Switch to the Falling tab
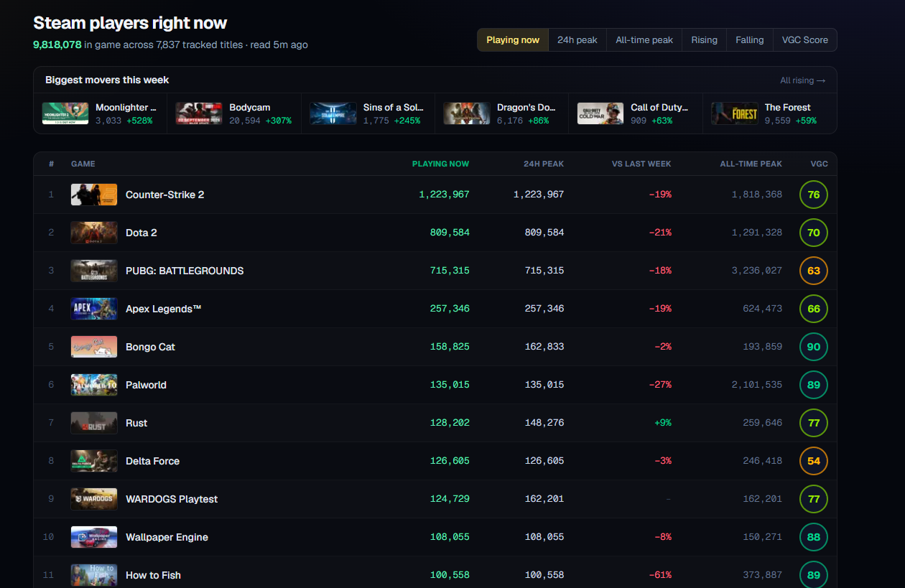Screen dimensions: 905x588 (750, 40)
